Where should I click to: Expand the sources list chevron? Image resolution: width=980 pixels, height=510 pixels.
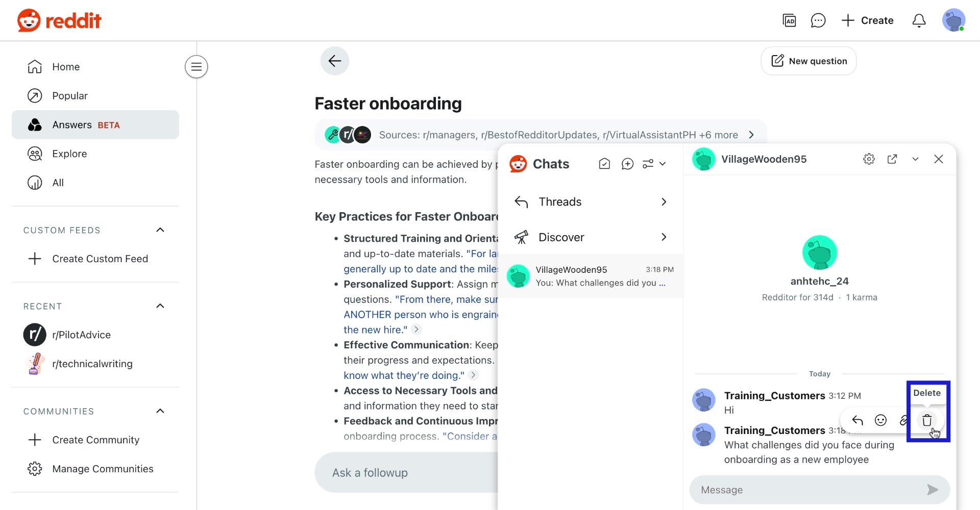751,135
